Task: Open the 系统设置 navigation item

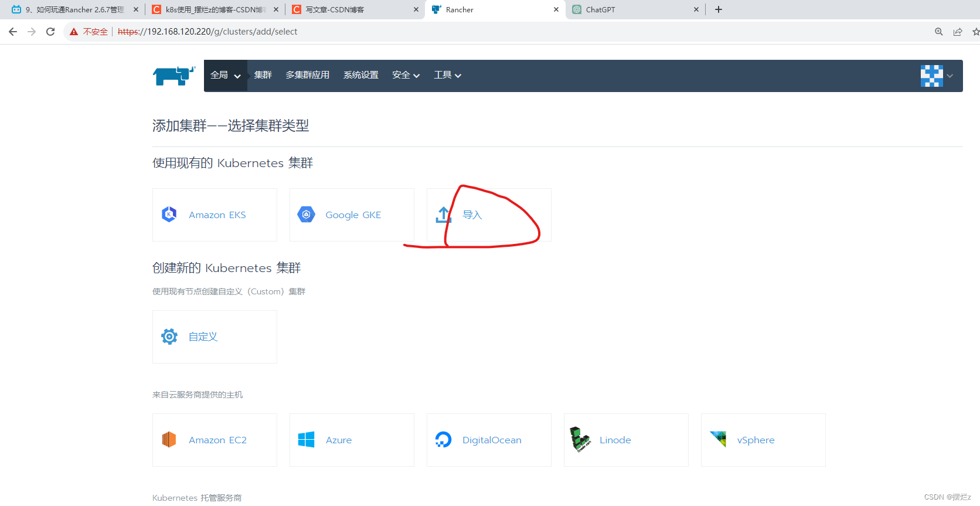Action: tap(361, 75)
